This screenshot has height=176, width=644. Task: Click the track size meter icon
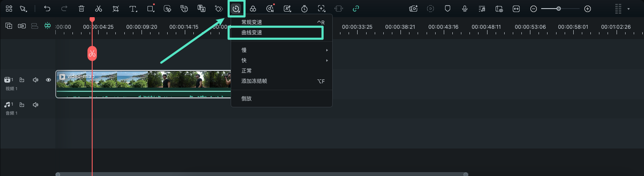pyautogui.click(x=618, y=9)
